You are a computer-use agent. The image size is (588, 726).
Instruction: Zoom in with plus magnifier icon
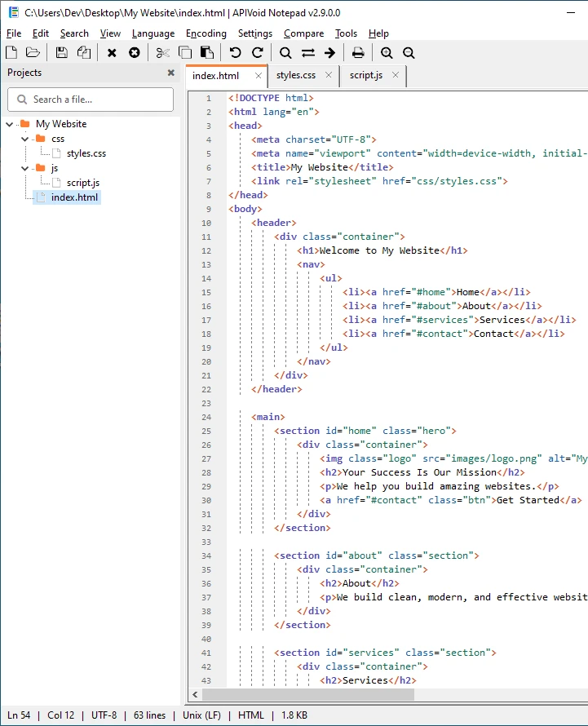point(386,53)
